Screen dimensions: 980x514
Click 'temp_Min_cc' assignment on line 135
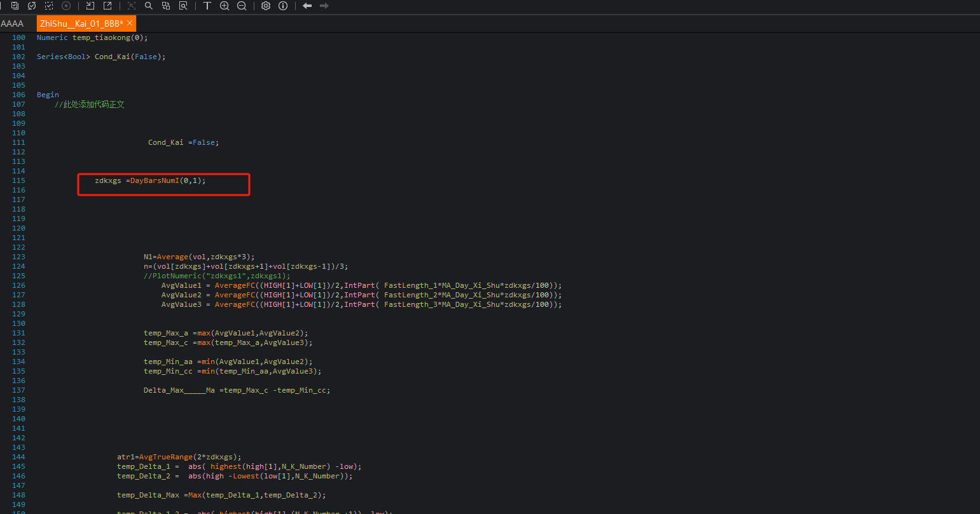(x=168, y=371)
